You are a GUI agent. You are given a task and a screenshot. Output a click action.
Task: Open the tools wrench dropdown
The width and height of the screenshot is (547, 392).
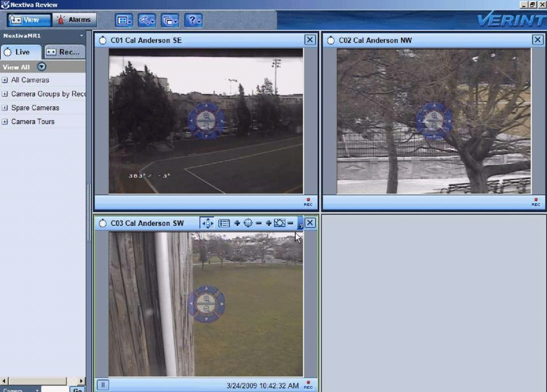tap(147, 20)
